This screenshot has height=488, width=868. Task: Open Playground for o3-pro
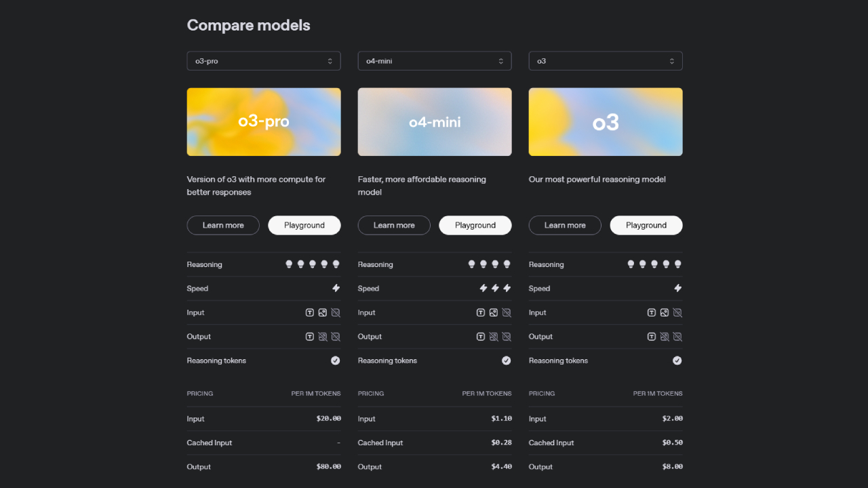click(x=304, y=225)
